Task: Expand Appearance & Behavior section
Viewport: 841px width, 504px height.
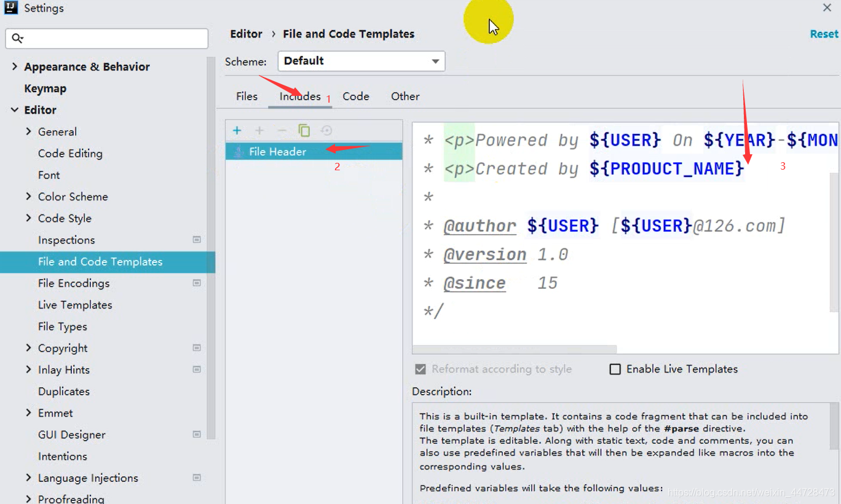Action: (15, 66)
